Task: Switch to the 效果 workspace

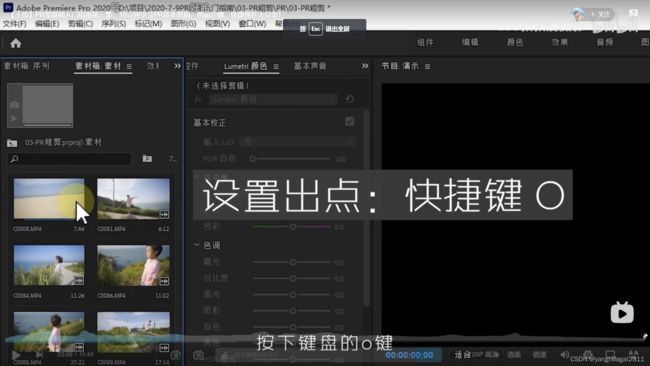Action: (560, 42)
